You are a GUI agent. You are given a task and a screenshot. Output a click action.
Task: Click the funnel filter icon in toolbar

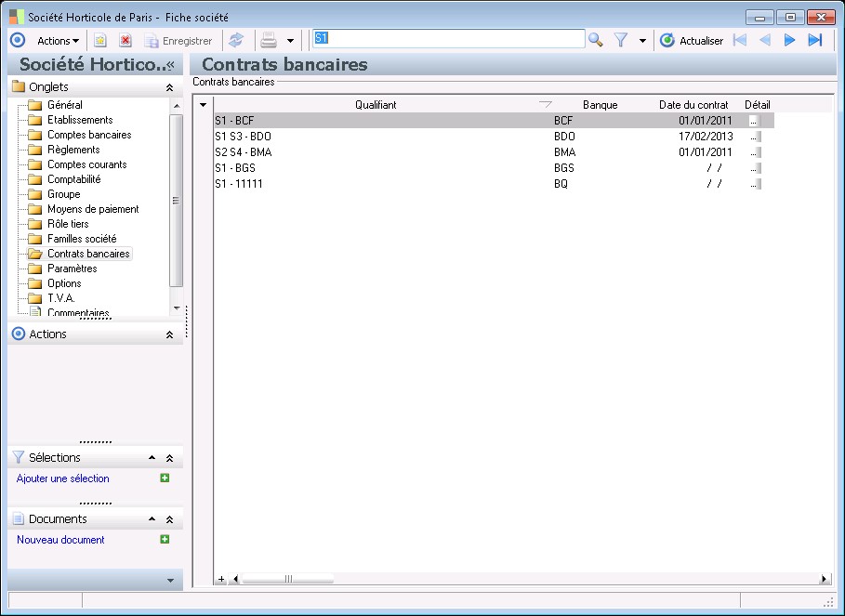621,40
